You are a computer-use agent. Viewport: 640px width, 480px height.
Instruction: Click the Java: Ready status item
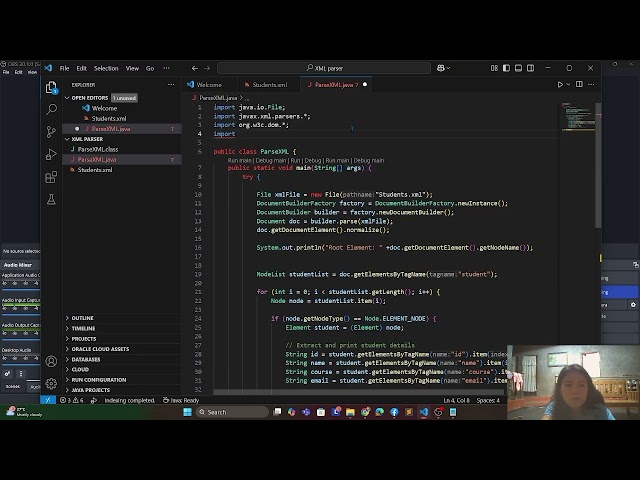[181, 400]
